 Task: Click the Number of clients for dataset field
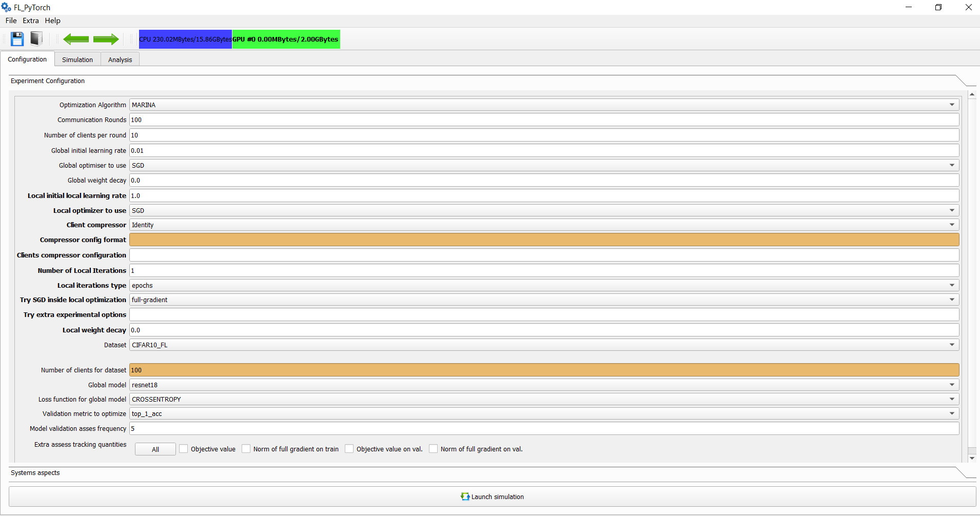coord(544,370)
